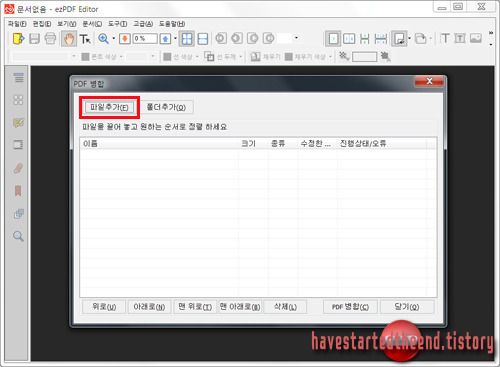500x367 pixels.
Task: Open dropdown arrow beside the magnifier
Action: click(113, 39)
